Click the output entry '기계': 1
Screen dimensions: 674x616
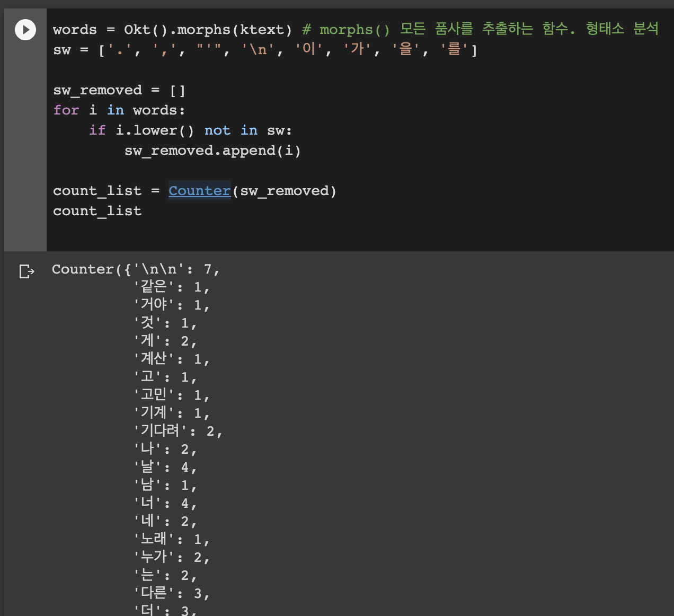(172, 413)
